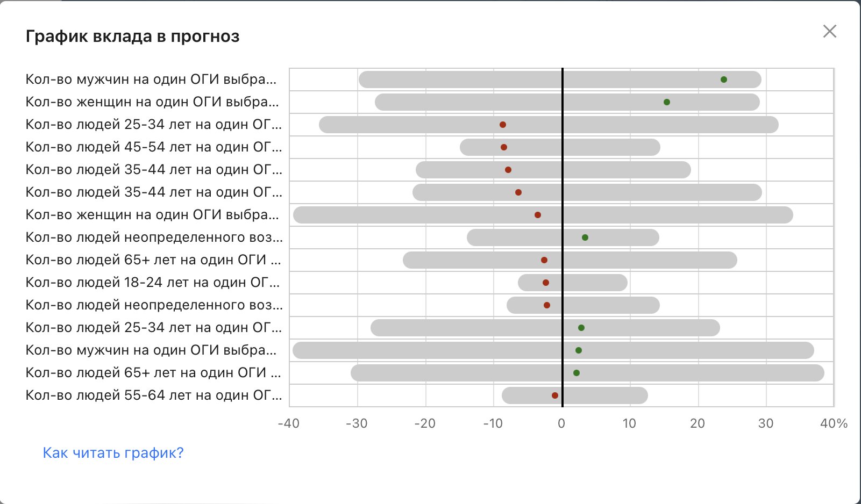The width and height of the screenshot is (861, 504).
Task: Select the red dot in the 55-64 лет row
Action: [555, 395]
